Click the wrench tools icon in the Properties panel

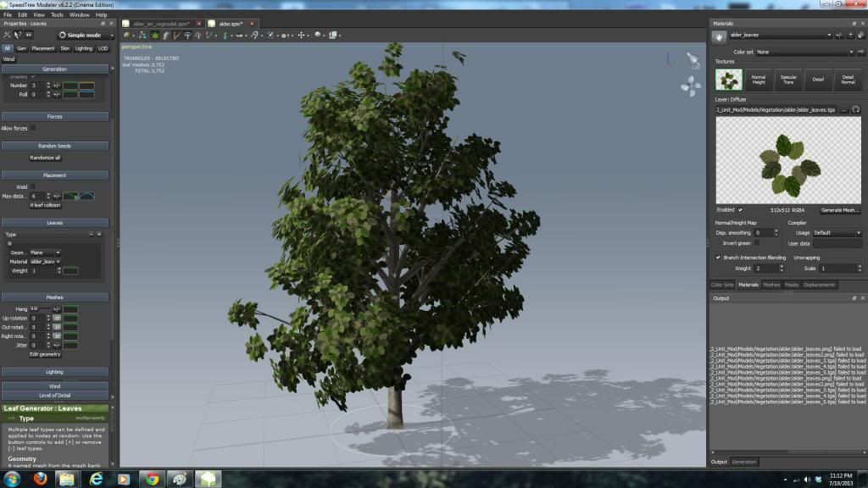8,36
